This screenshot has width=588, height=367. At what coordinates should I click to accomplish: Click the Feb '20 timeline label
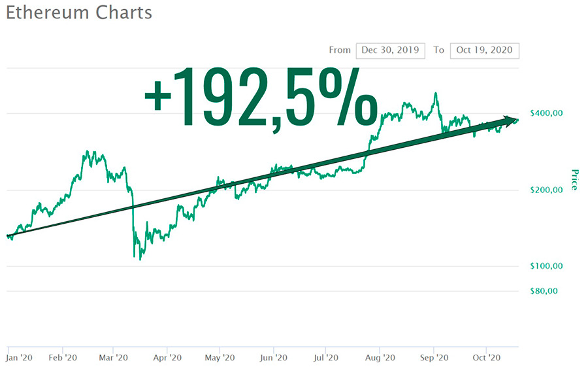pos(63,358)
